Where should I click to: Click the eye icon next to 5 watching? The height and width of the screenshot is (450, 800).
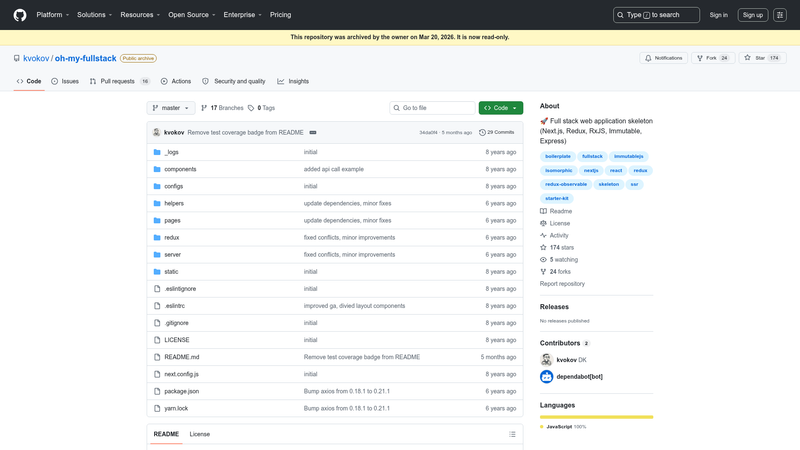coord(543,260)
